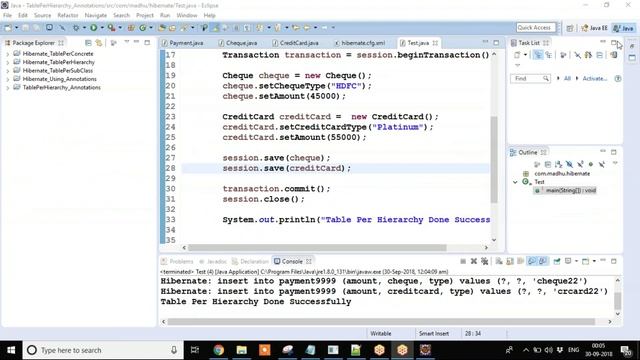Click the Quick Access field
The width and height of the screenshot is (640, 360).
tap(536, 27)
